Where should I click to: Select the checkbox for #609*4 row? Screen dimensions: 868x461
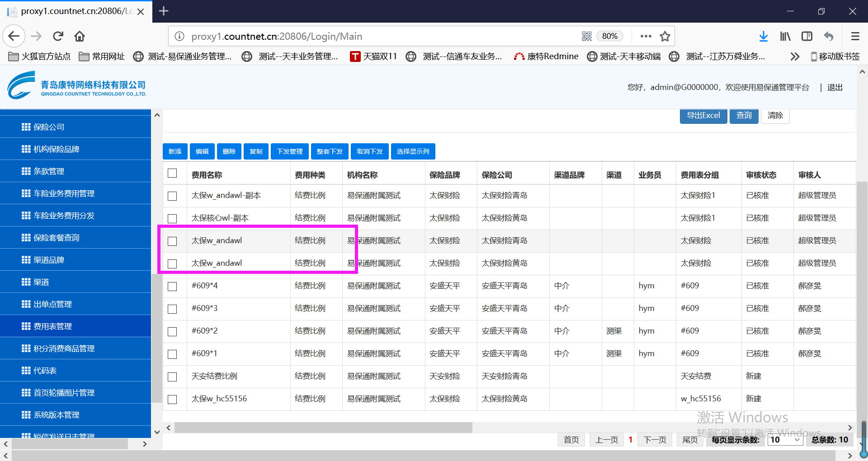(x=172, y=286)
